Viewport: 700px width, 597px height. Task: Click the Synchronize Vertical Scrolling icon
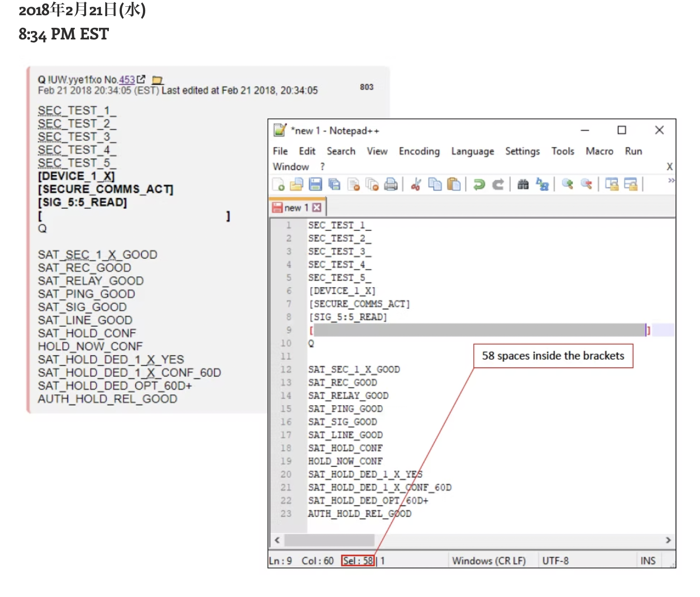click(x=612, y=184)
